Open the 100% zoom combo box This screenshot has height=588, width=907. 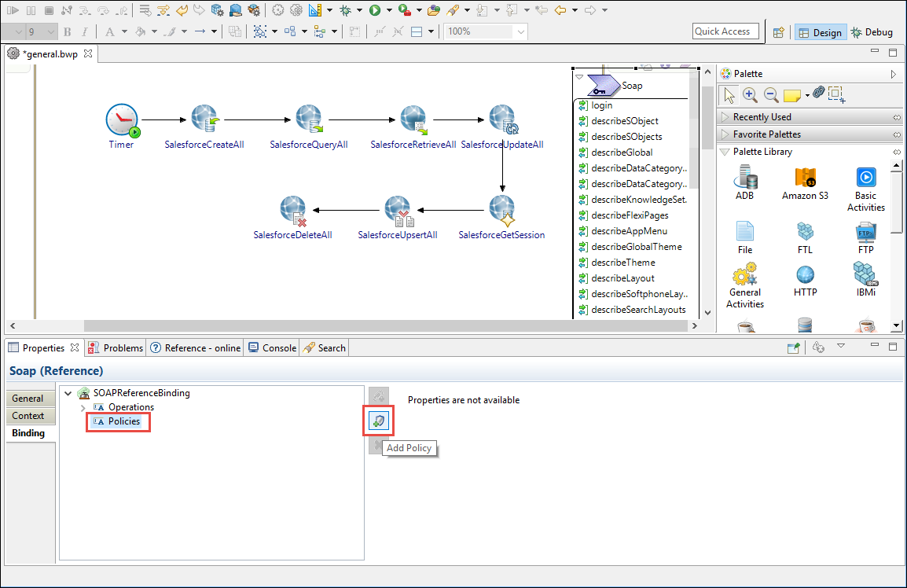tap(520, 31)
